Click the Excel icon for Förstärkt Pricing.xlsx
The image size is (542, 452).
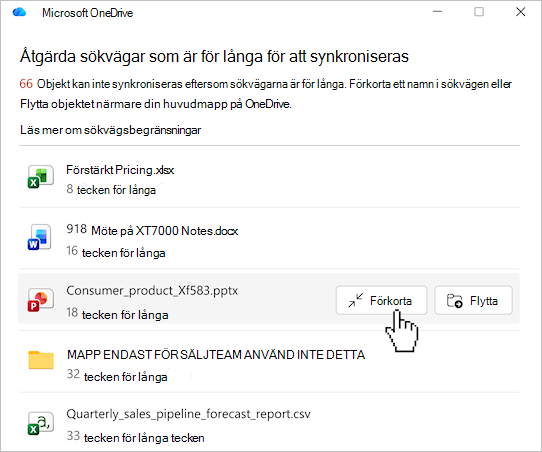tap(40, 177)
